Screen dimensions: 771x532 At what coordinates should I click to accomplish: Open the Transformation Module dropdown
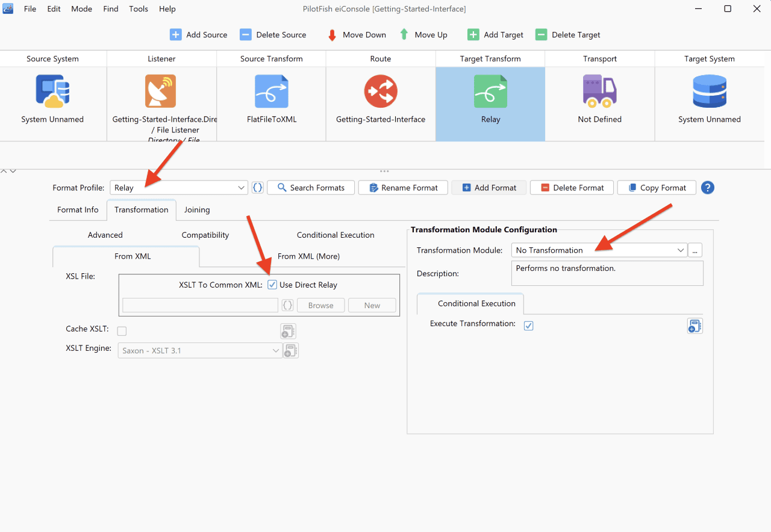pyautogui.click(x=599, y=250)
